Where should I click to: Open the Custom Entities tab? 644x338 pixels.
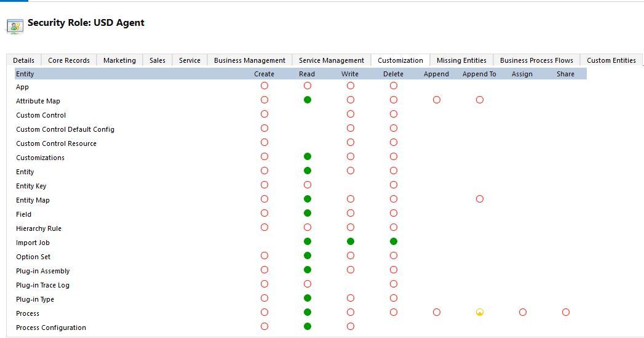(611, 60)
